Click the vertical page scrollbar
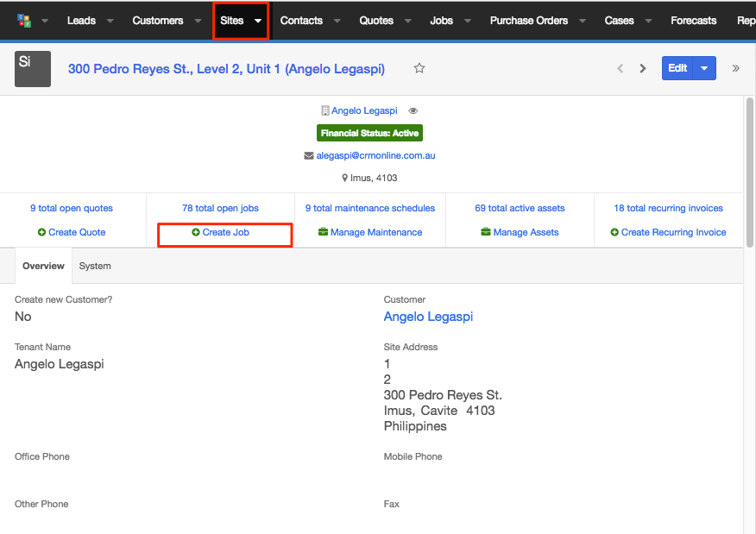 click(750, 173)
